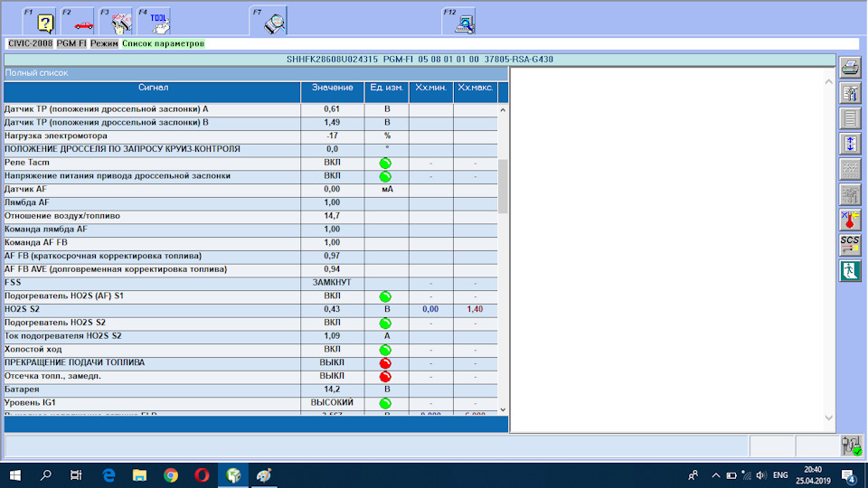The height and width of the screenshot is (488, 868).
Task: Select the 'FSS' row
Action: coord(250,283)
